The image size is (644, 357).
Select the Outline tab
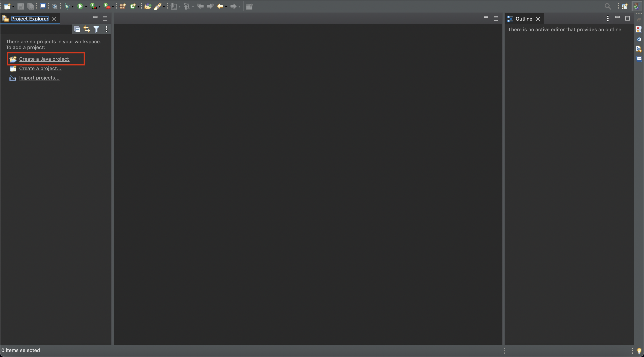(524, 19)
